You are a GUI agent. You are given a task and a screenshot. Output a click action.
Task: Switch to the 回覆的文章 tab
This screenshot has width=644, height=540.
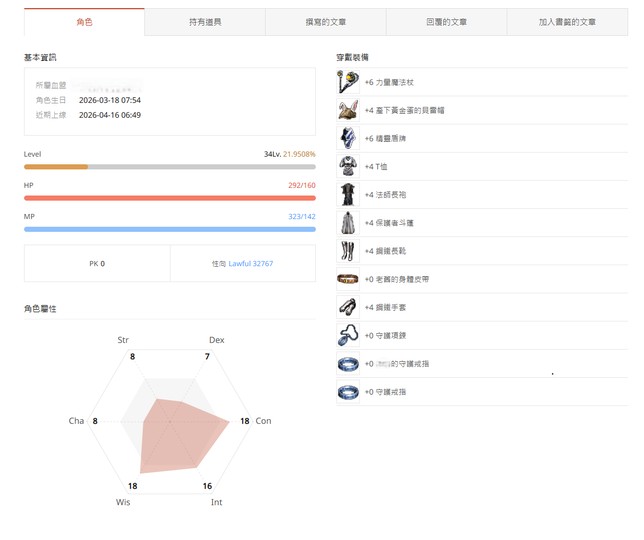point(446,22)
